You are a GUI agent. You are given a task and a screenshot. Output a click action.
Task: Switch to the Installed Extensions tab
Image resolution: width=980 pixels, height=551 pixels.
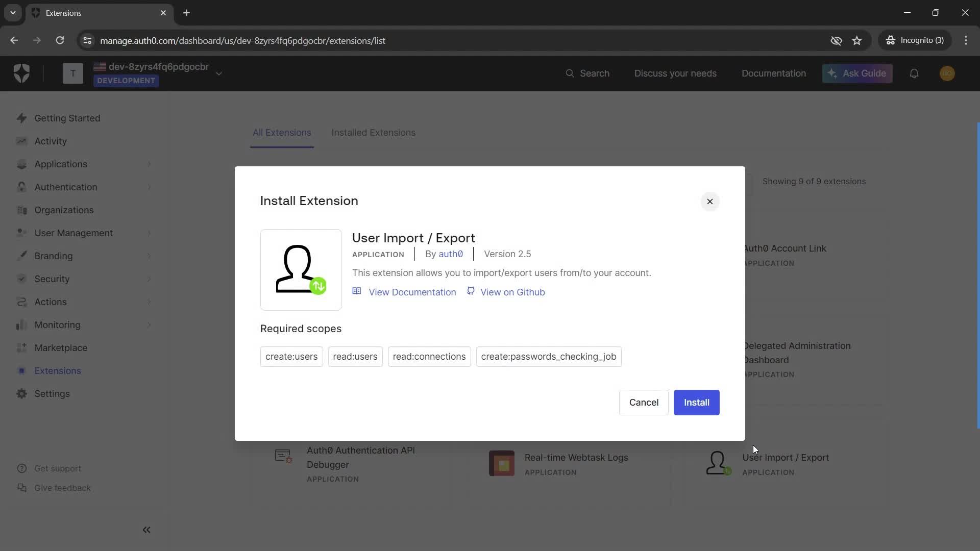pyautogui.click(x=373, y=133)
